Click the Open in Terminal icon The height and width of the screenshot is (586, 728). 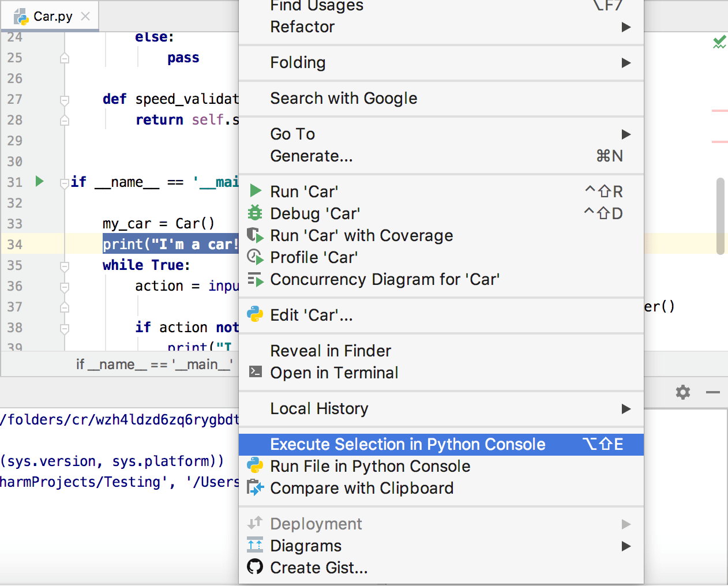[x=256, y=373]
